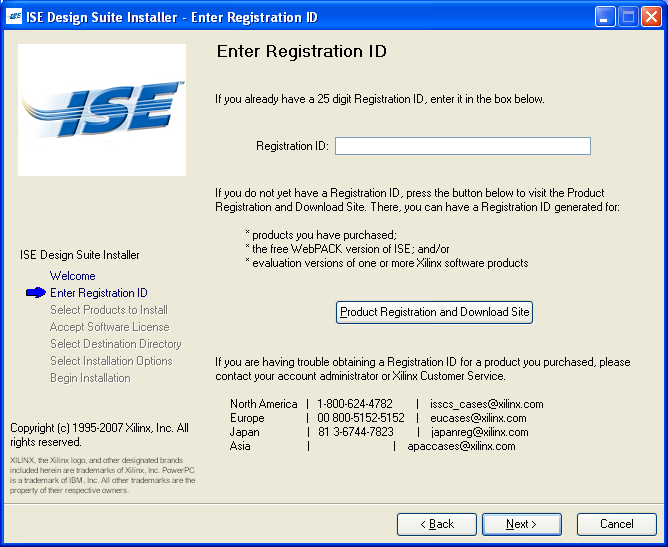
Task: Cancel the installation
Action: click(616, 524)
